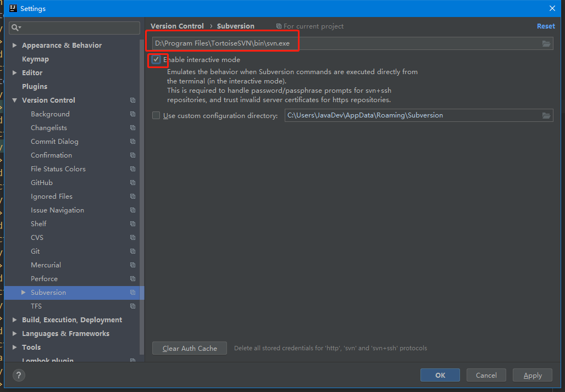Close the Settings dialog
Screen dimensions: 565x392
point(552,8)
